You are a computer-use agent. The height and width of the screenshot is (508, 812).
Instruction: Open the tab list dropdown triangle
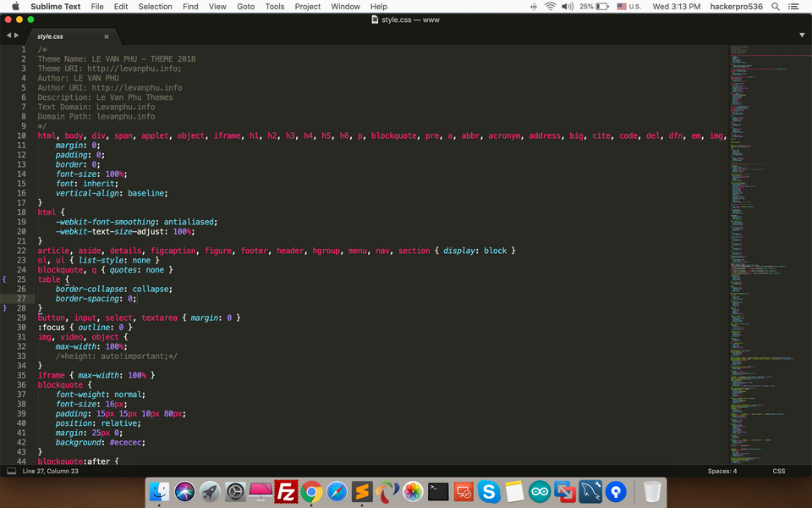pos(802,36)
